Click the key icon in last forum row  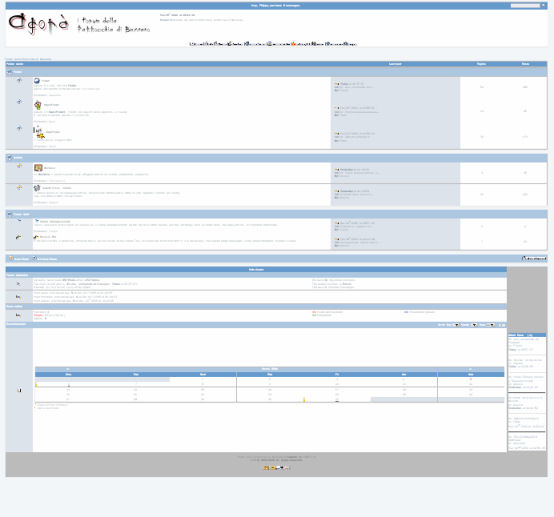click(19, 237)
